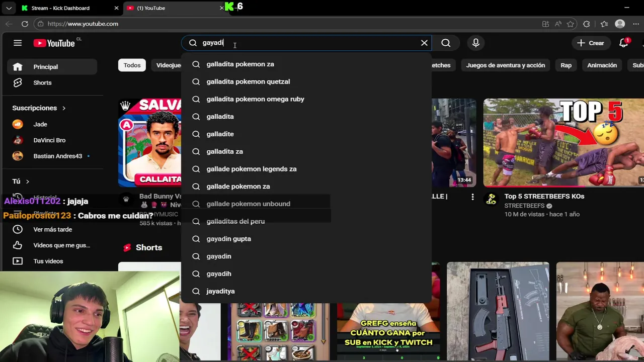Pick suggestion gallade pokemon legends za
This screenshot has height=362, width=644.
click(306, 169)
